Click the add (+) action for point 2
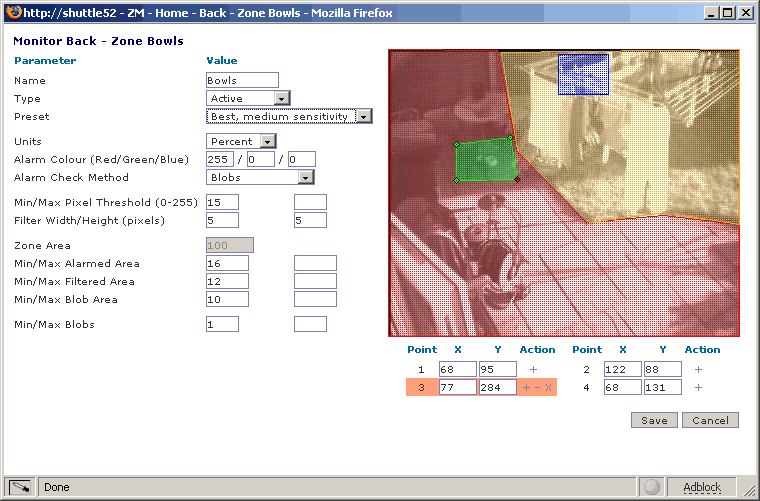This screenshot has height=501, width=760. [698, 369]
